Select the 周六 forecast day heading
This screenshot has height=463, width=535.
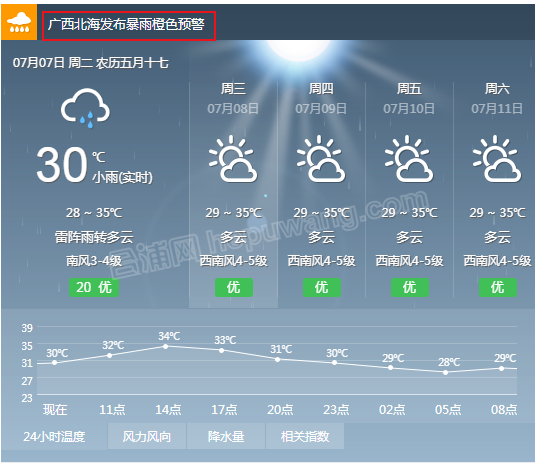[497, 89]
